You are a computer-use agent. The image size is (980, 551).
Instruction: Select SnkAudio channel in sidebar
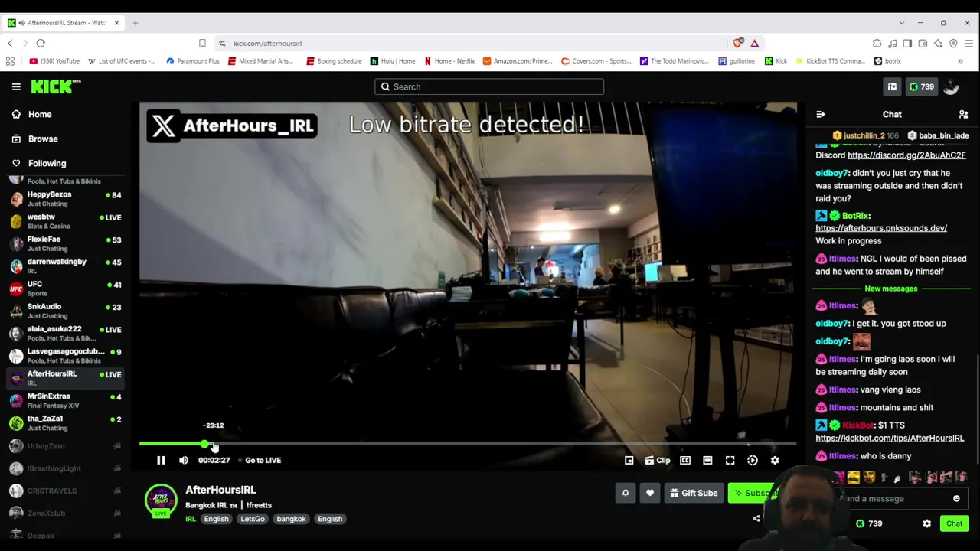(67, 311)
